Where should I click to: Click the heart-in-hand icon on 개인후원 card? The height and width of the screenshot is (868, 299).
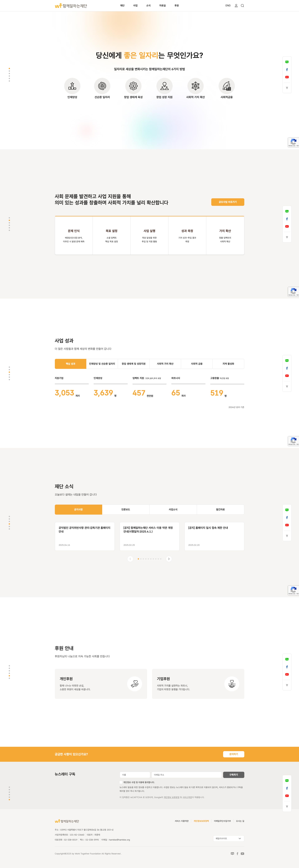pos(134,684)
